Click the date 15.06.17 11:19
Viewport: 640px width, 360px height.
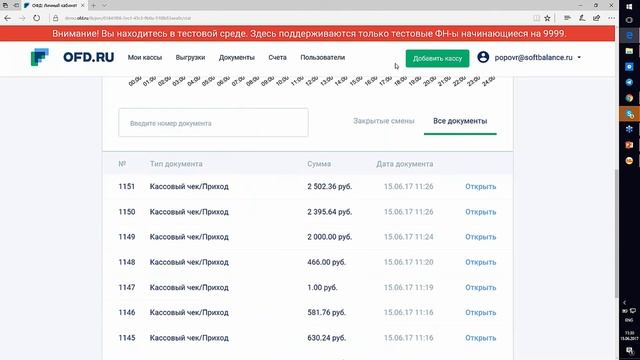coord(409,287)
